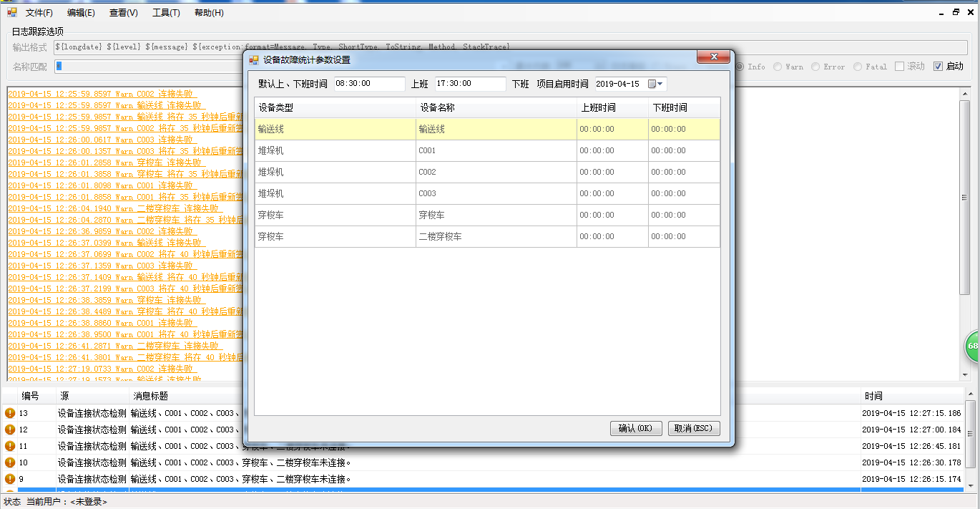Viewport: 980px width, 509px height.
Task: Click warning icon for message number 11
Action: (10, 446)
